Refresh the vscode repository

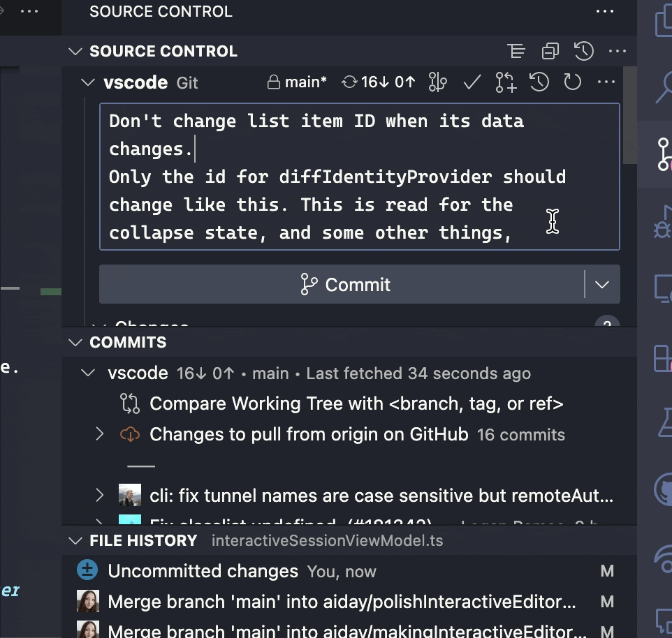[x=572, y=82]
